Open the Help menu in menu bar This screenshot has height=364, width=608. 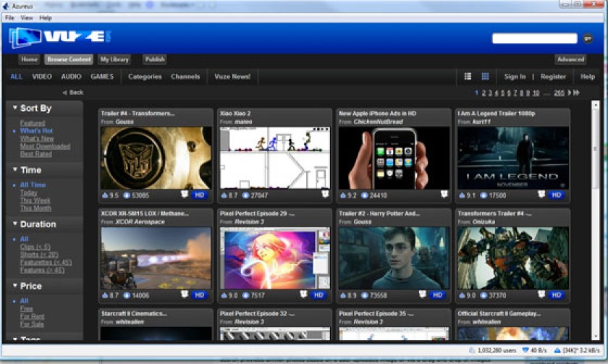[x=46, y=18]
